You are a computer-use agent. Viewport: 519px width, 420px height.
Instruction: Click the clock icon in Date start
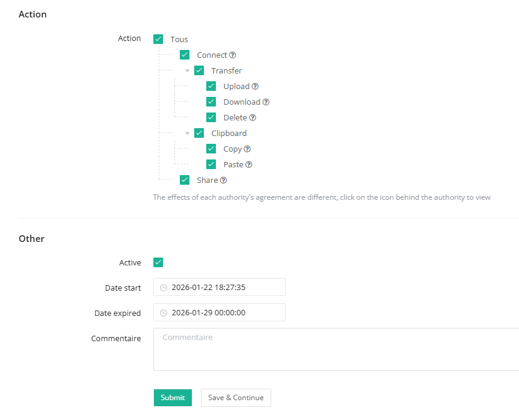[164, 288]
